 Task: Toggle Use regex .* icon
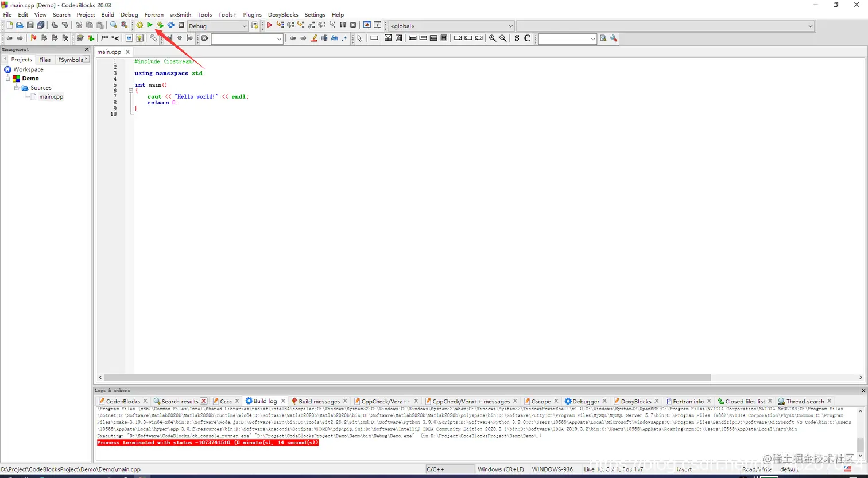tap(344, 38)
